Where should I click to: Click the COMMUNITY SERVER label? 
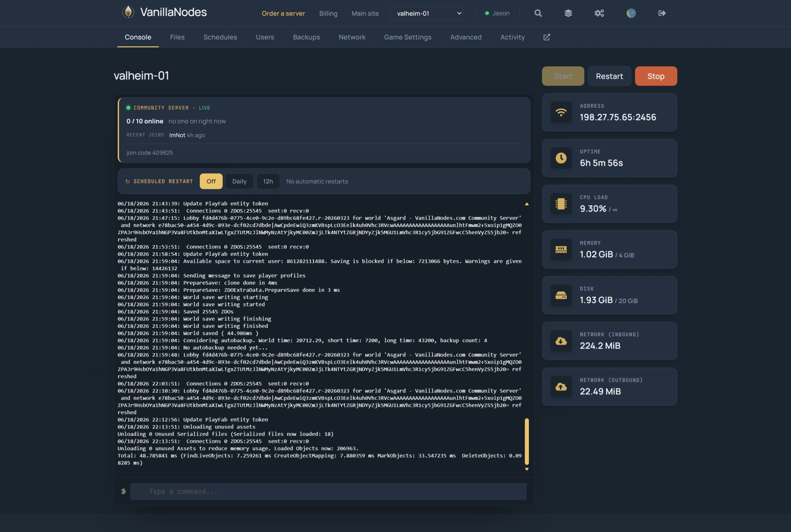point(161,108)
